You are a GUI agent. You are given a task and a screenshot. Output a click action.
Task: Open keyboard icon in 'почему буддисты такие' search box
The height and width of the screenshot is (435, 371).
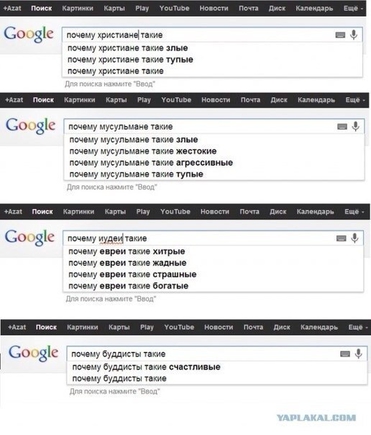345,354
